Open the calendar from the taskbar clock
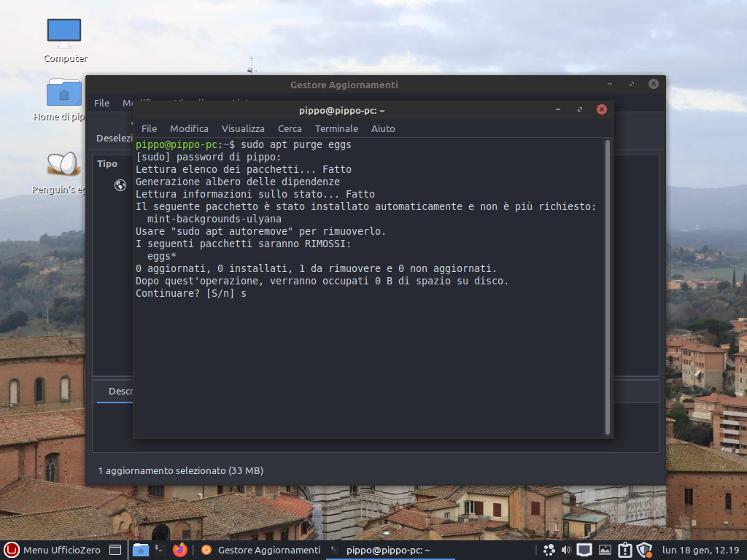 click(x=700, y=550)
